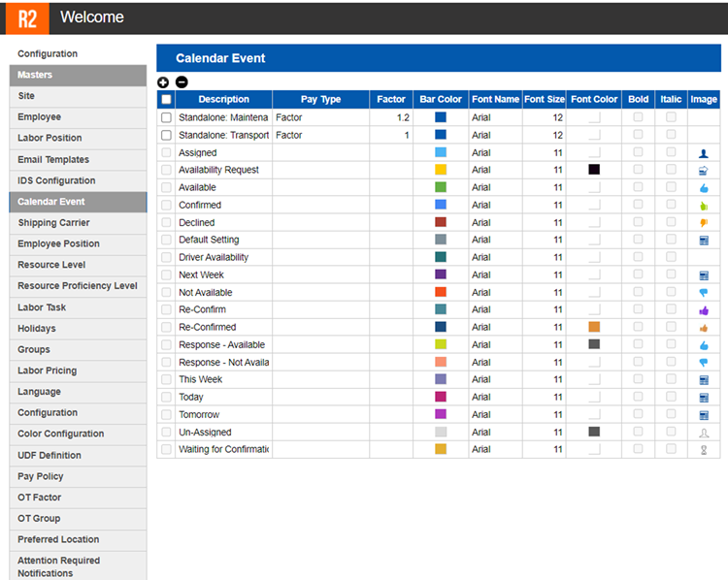Click the plus icon to add event
This screenshot has width=728, height=580.
pos(163,82)
